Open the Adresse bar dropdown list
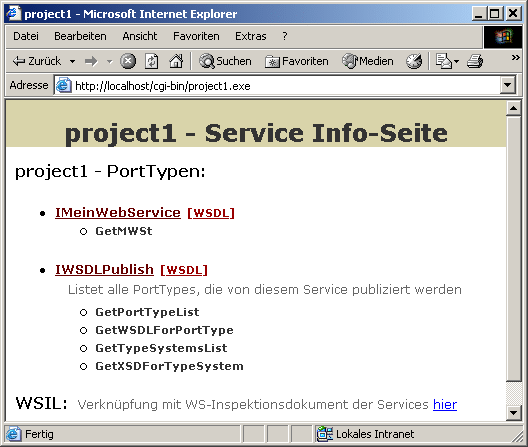 click(508, 85)
